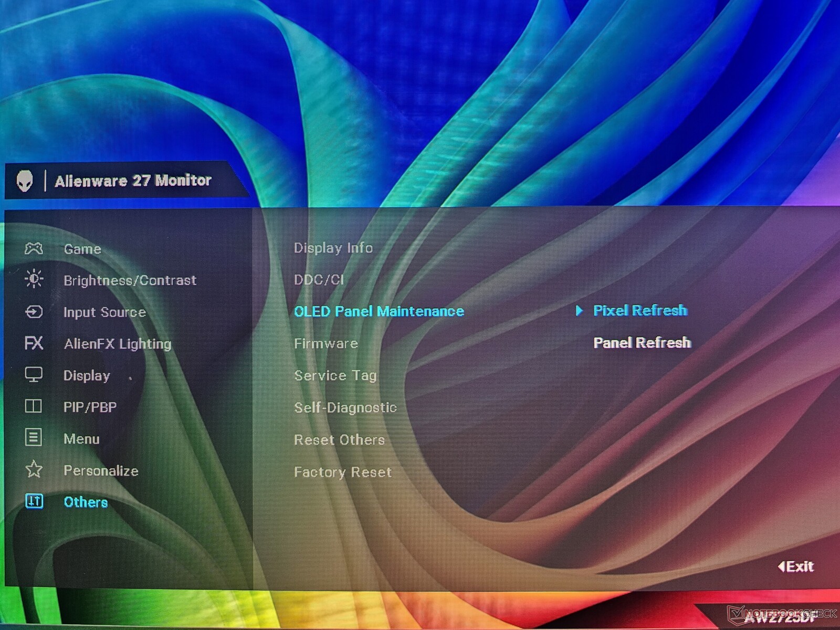The image size is (840, 630).
Task: Choose Reset Others option
Action: click(x=339, y=440)
